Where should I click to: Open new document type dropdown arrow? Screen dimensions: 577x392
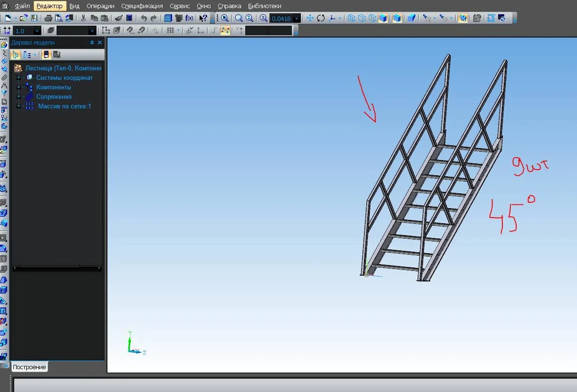coord(16,18)
